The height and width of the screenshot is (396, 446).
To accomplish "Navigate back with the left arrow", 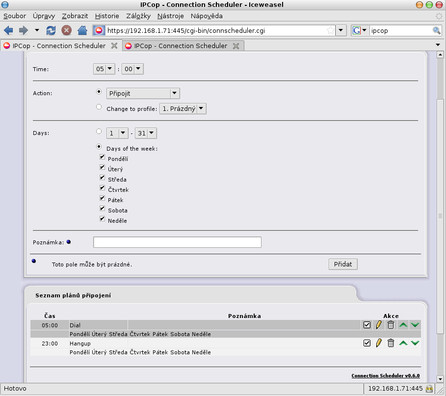I will click(x=9, y=31).
